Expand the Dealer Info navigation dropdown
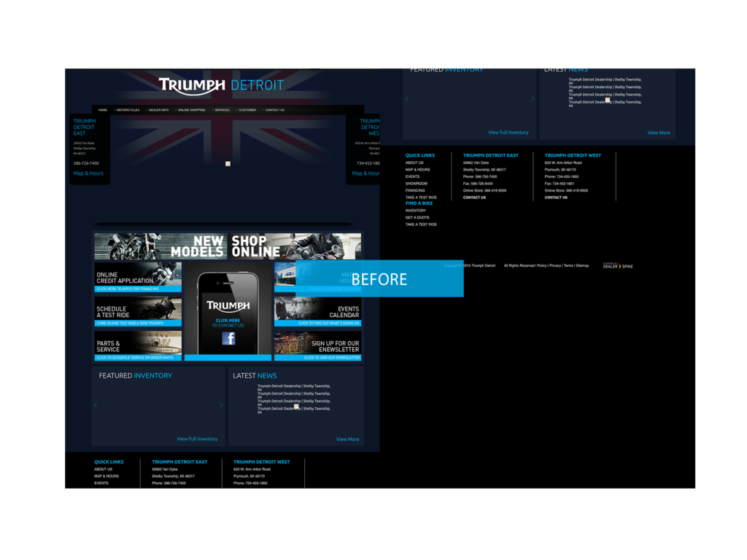Image resolution: width=747 pixels, height=560 pixels. click(x=158, y=110)
